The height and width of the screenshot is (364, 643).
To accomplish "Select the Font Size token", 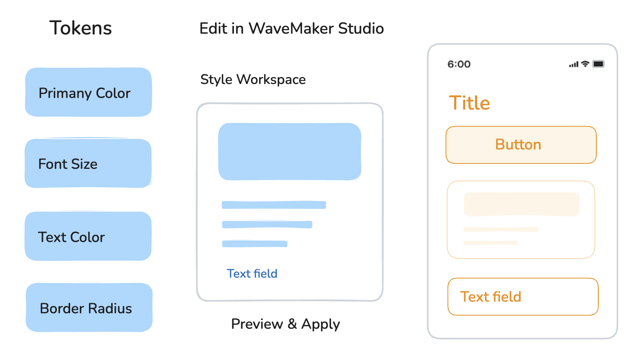I will point(88,164).
